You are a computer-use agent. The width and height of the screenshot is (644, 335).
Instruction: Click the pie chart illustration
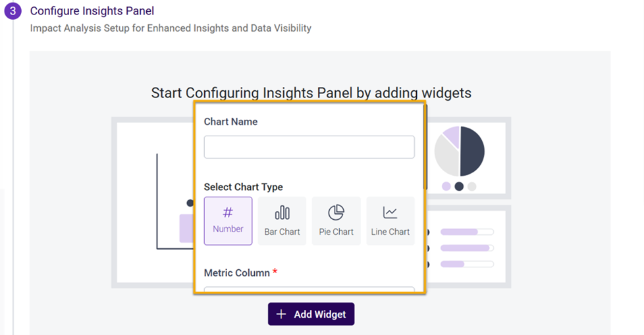(x=460, y=151)
